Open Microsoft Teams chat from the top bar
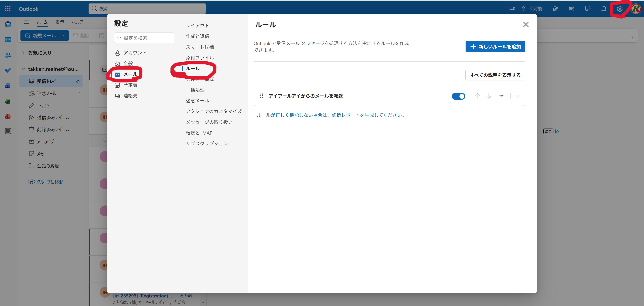The height and width of the screenshot is (306, 644). [x=555, y=9]
